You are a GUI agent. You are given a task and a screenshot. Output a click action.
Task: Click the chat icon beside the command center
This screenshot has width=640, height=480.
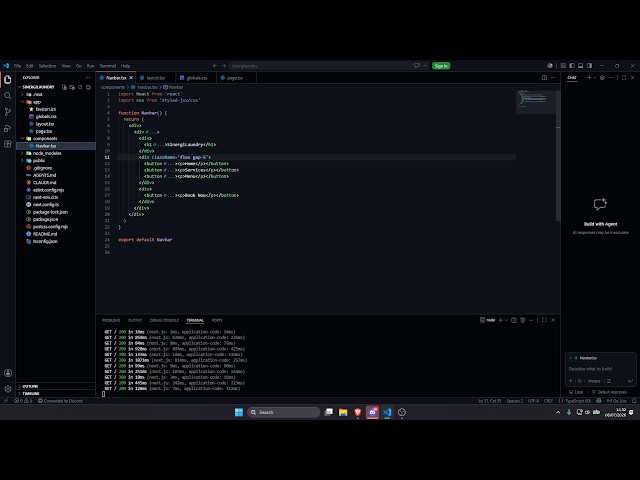417,66
